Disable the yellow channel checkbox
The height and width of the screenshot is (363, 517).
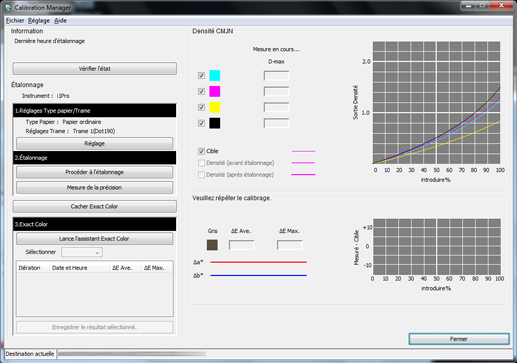201,107
